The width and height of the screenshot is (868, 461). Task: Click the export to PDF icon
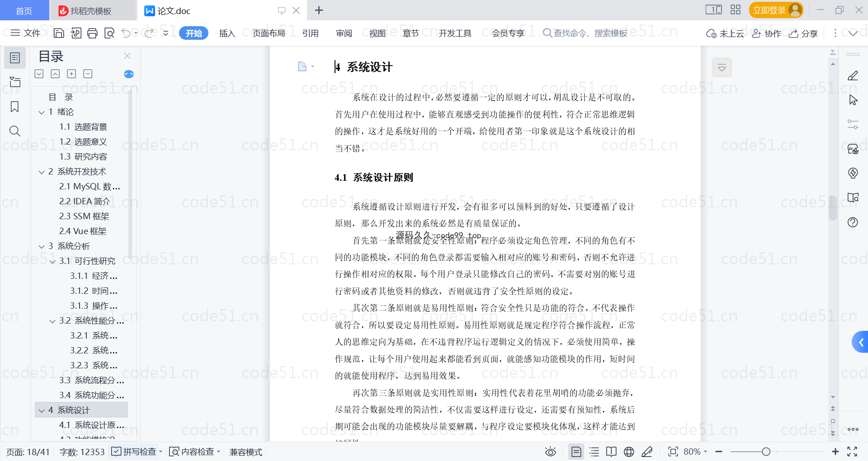76,33
